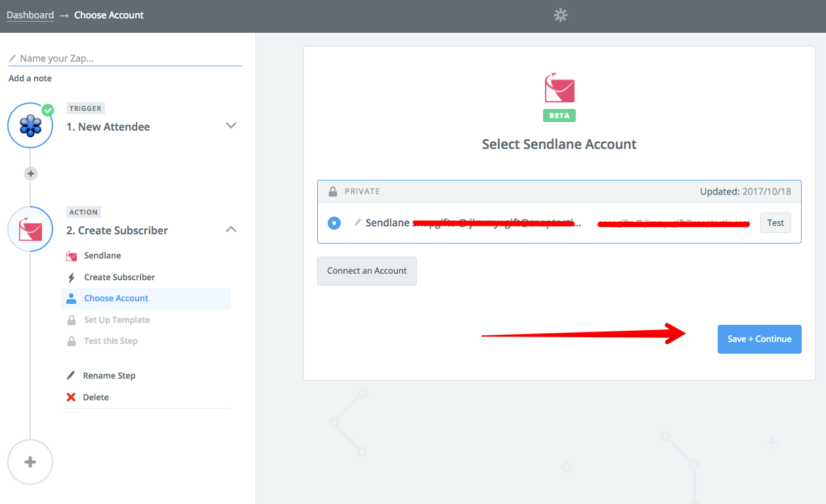
Task: Expand the New Attendee step chevron
Action: 231,125
